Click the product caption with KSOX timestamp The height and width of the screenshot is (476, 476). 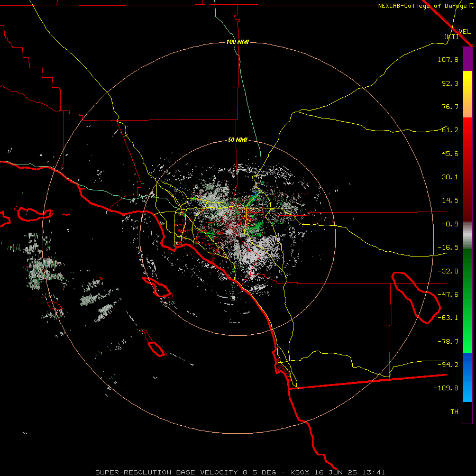[240, 472]
